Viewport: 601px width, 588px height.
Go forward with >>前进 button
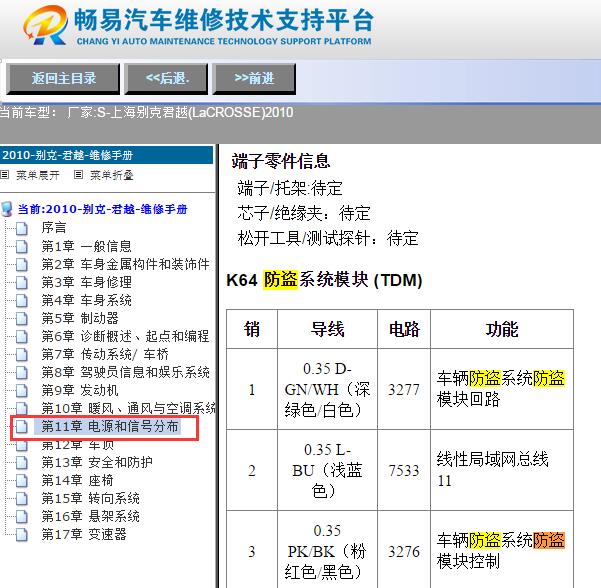[254, 79]
